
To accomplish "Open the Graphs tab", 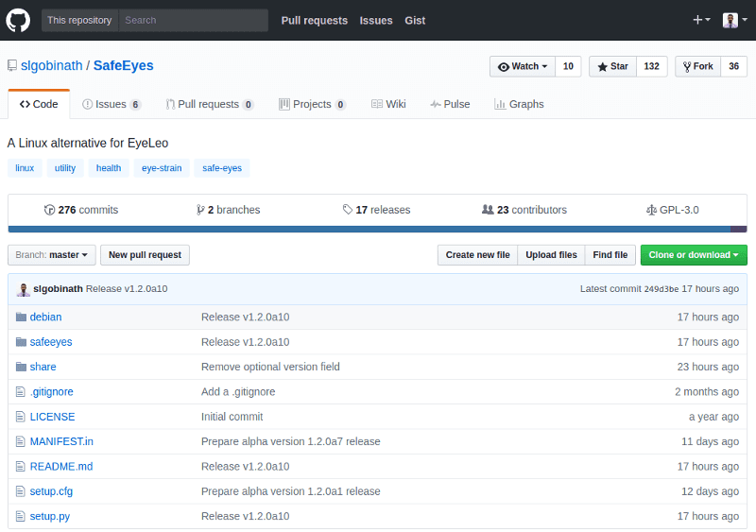I will click(x=519, y=104).
